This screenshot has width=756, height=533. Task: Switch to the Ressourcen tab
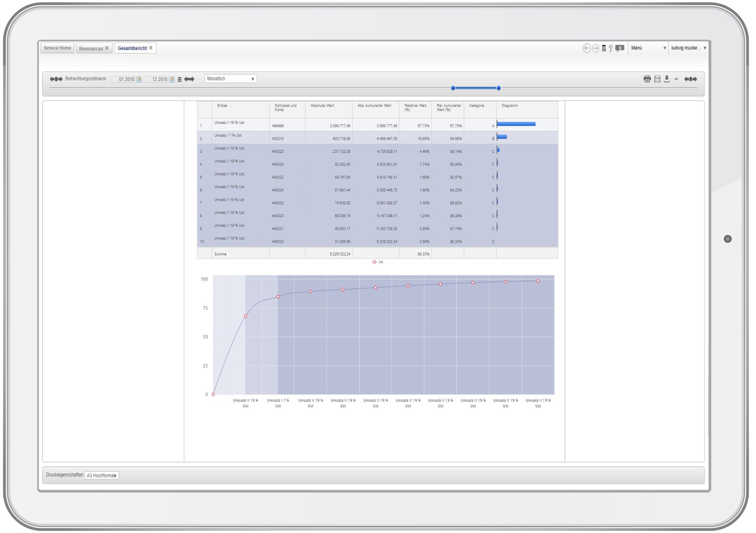coord(91,48)
